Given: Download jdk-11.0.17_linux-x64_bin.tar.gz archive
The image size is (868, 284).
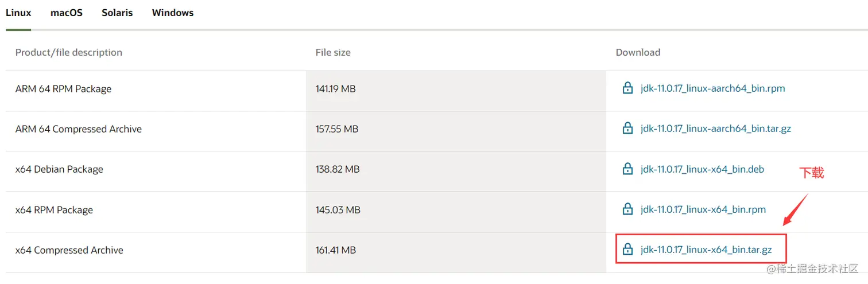Looking at the screenshot, I should coord(706,250).
